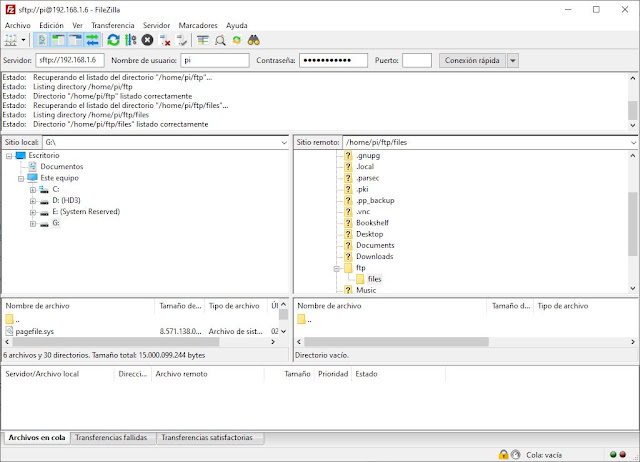
Task: Open the Site Manager icon
Action: coord(11,40)
